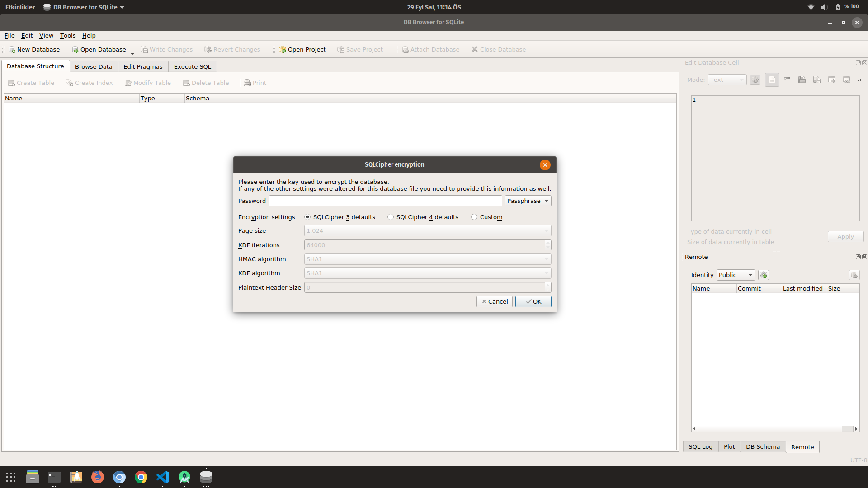This screenshot has width=868, height=488.
Task: Choose the Custom encryption settings option
Action: 474,217
